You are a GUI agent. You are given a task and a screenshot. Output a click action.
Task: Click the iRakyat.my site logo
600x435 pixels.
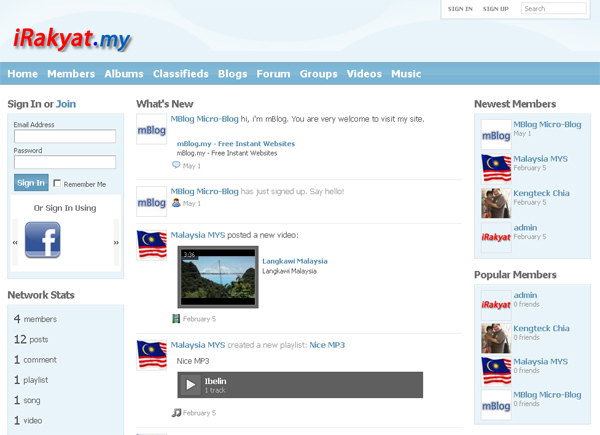click(72, 39)
